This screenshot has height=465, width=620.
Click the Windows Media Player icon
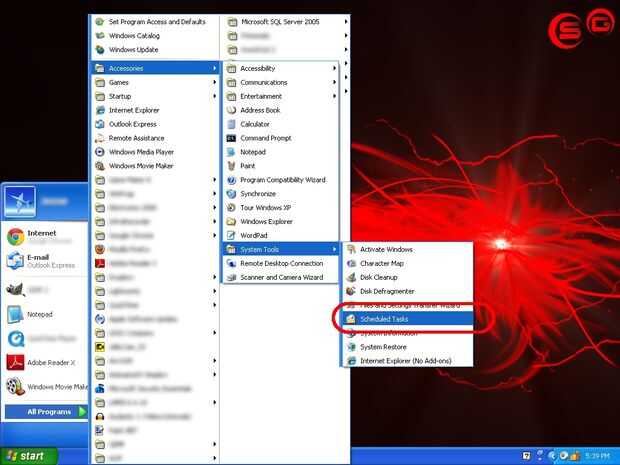pyautogui.click(x=100, y=152)
